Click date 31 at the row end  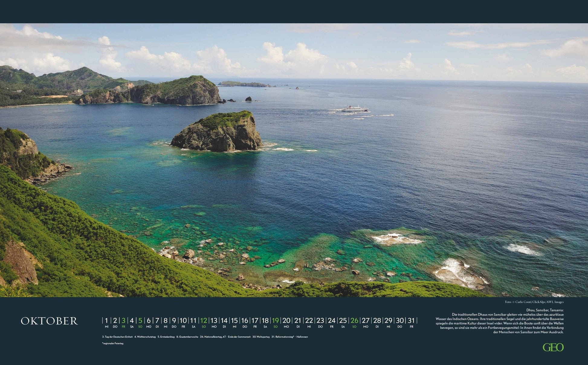pyautogui.click(x=411, y=321)
